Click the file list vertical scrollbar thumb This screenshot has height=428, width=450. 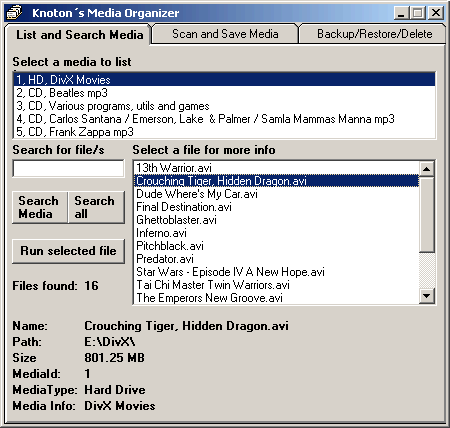point(426,214)
